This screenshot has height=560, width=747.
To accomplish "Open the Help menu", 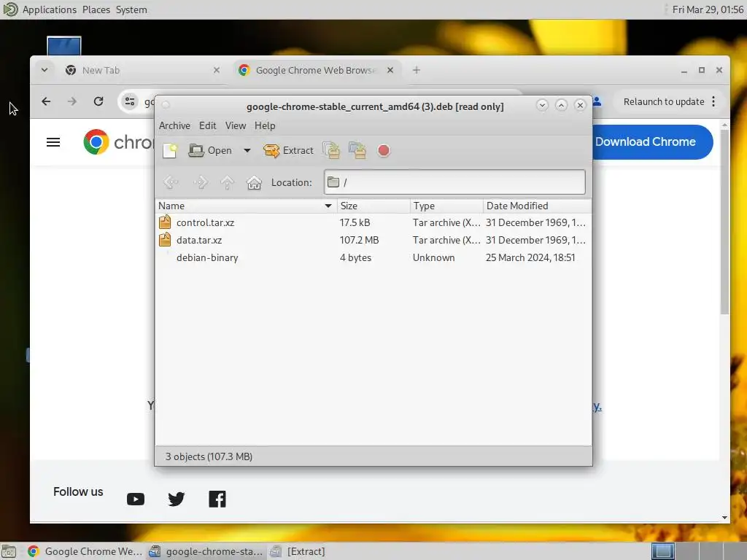I will coord(265,125).
